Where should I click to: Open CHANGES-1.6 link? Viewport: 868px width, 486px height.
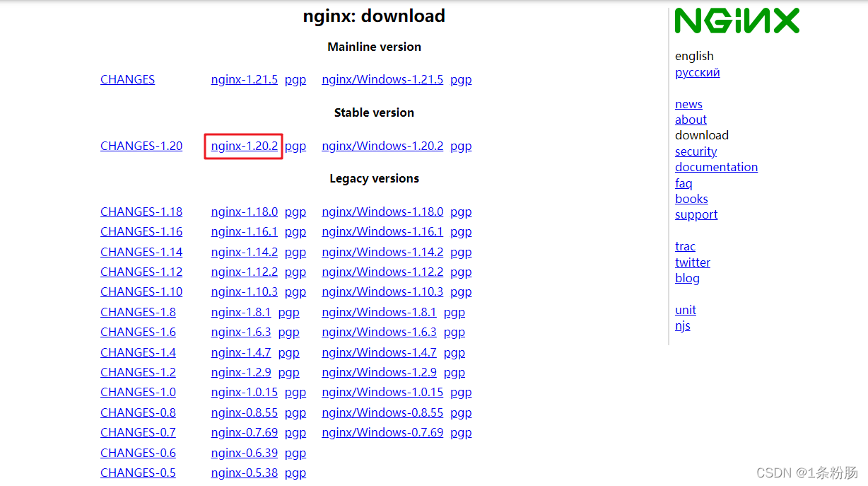click(138, 332)
